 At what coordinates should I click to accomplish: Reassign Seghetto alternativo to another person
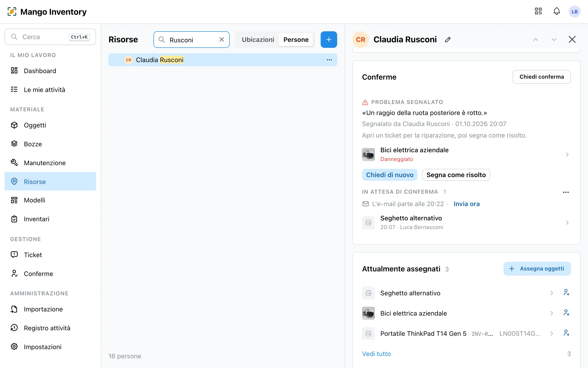point(566,293)
